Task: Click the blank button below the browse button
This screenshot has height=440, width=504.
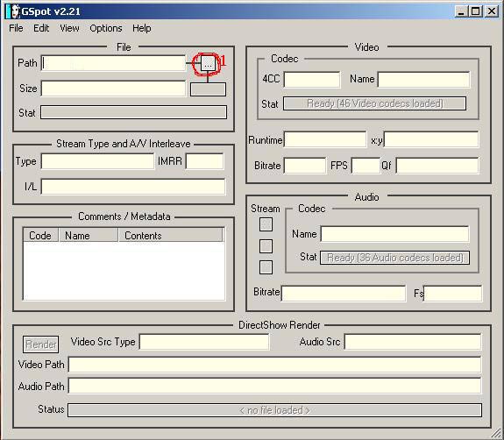Action: 208,89
